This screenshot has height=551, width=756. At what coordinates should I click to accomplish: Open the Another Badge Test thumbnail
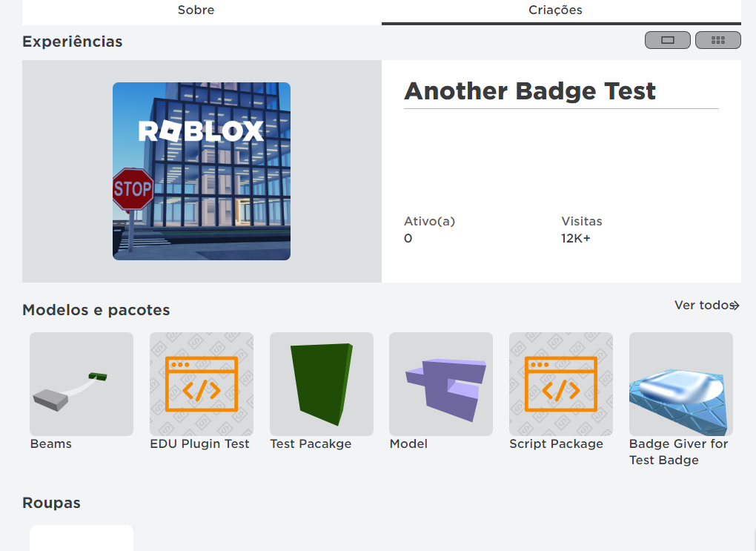202,171
